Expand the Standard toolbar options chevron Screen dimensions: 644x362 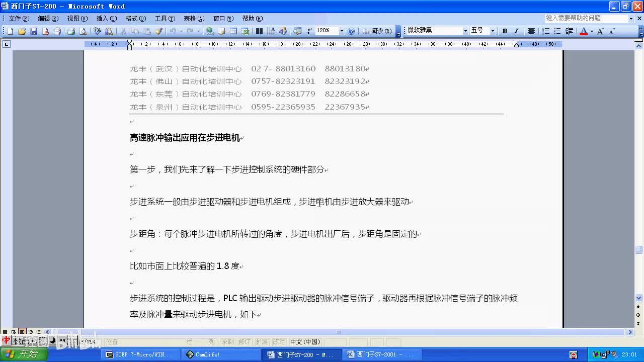[x=398, y=31]
